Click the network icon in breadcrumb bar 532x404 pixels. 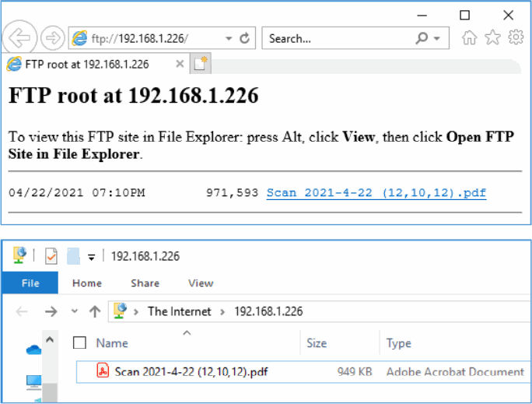point(120,311)
